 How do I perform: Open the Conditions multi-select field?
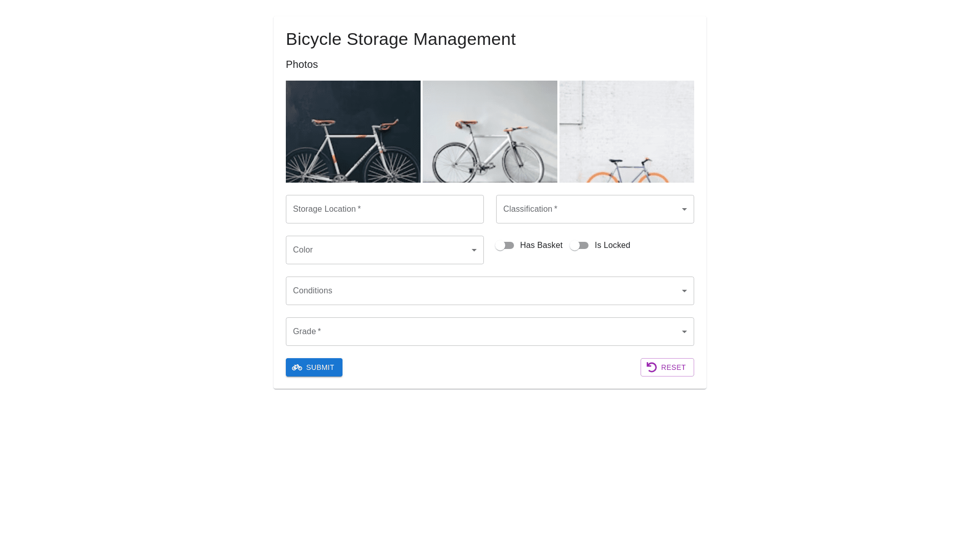coord(480,291)
